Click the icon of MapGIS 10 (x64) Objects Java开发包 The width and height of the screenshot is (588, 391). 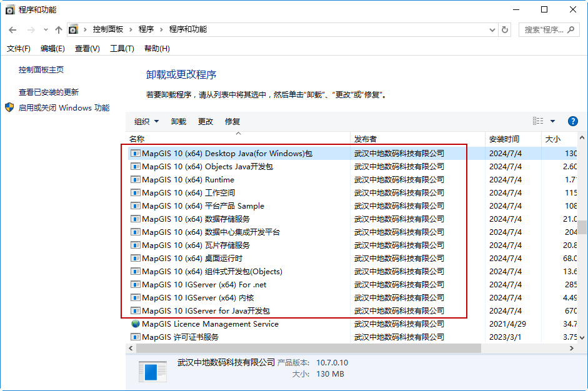coord(136,166)
